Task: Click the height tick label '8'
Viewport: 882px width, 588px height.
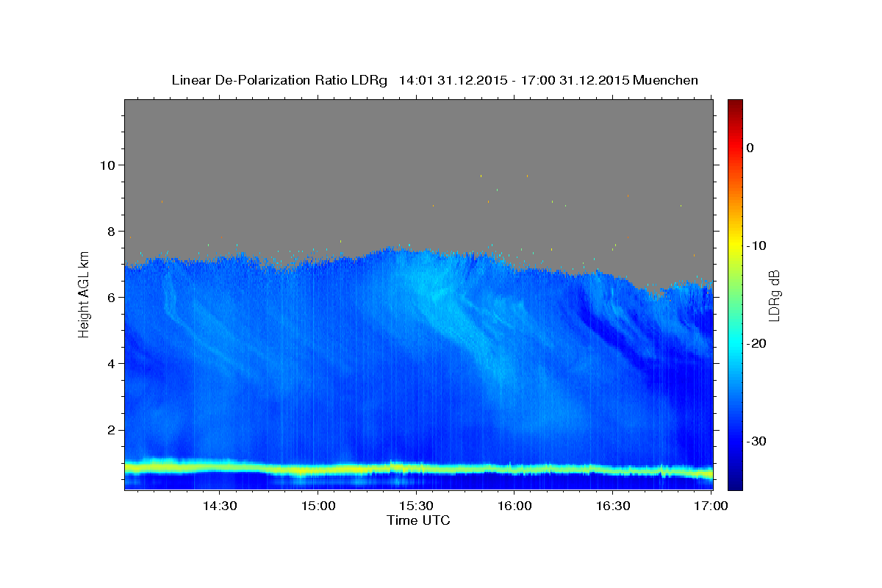Action: coord(112,231)
